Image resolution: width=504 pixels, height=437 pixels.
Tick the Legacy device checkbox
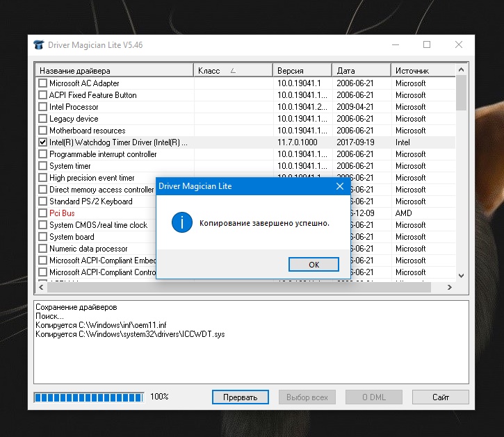click(x=42, y=119)
